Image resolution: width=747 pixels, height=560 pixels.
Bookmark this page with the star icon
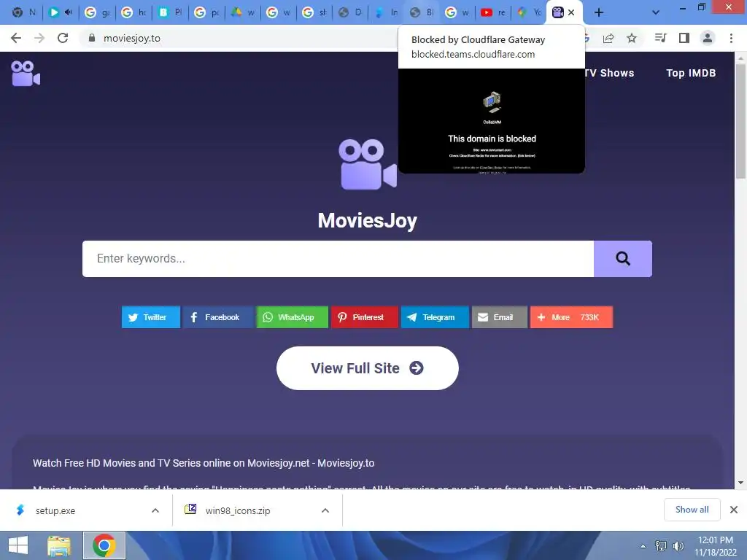click(x=632, y=38)
